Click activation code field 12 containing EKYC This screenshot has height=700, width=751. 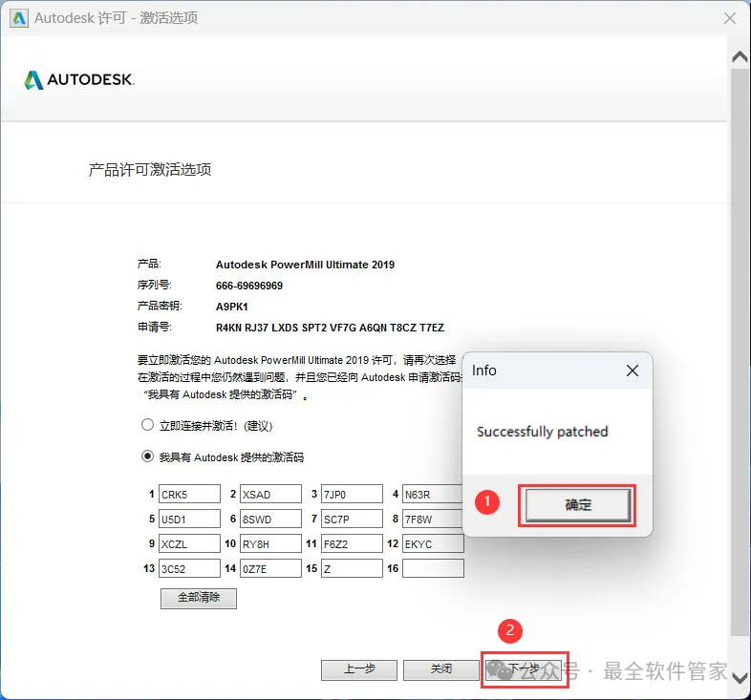click(x=433, y=544)
